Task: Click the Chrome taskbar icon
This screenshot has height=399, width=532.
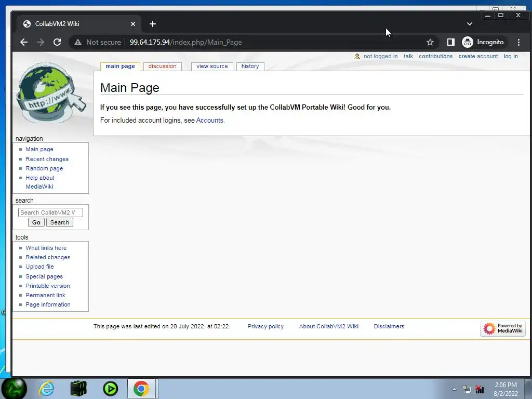Action: [x=141, y=389]
